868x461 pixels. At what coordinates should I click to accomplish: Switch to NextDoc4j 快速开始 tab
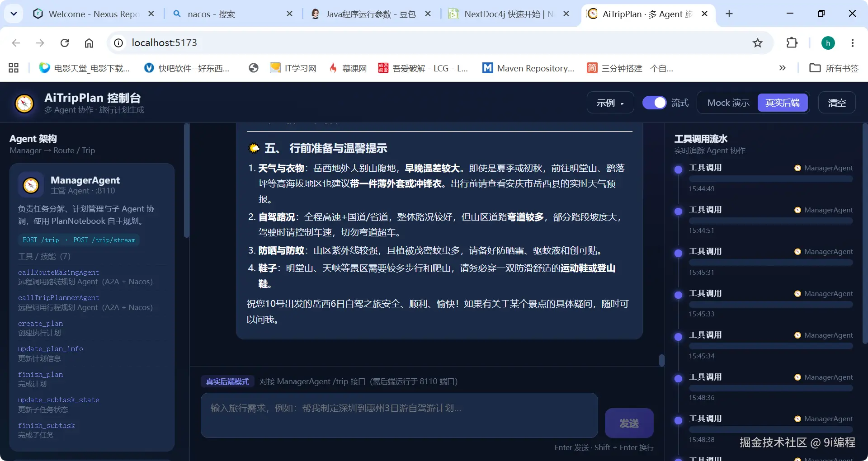(509, 14)
